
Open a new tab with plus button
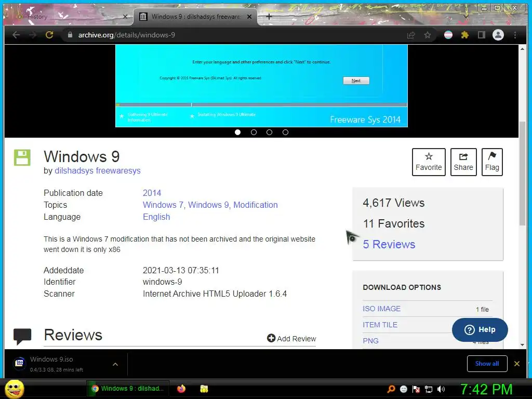269,16
